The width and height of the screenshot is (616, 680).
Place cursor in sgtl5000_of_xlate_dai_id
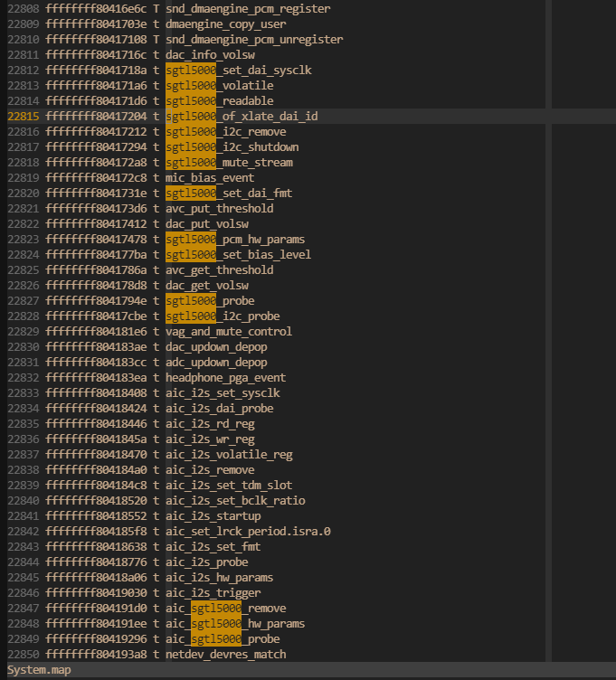(x=242, y=117)
